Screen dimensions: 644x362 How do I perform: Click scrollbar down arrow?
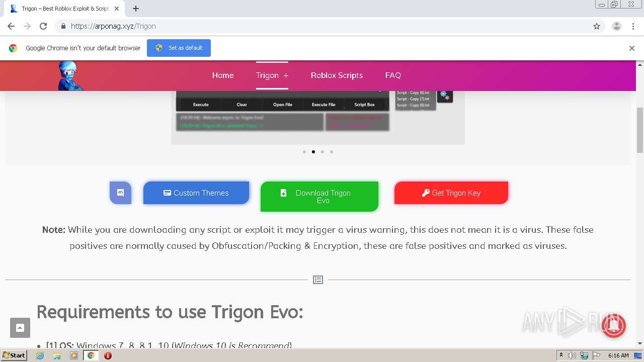[x=640, y=343]
